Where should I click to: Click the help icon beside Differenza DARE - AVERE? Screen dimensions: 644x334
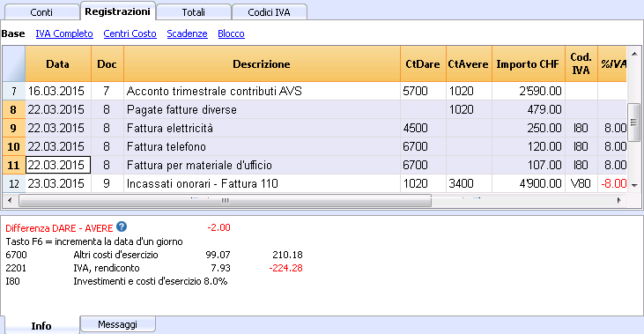pyautogui.click(x=122, y=226)
